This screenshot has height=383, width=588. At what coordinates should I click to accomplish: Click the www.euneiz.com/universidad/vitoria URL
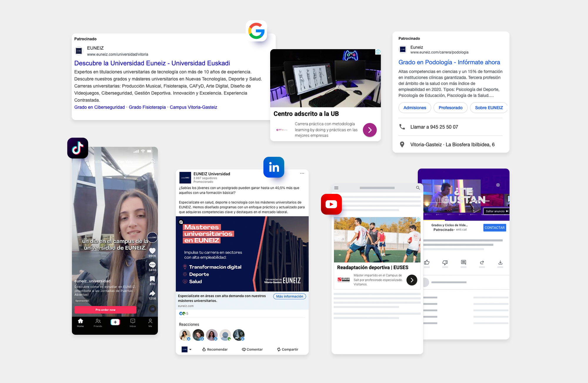[x=118, y=54]
